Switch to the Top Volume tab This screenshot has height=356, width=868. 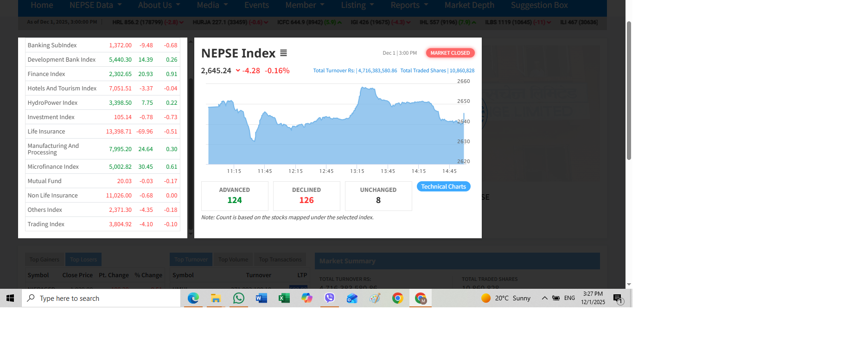pyautogui.click(x=233, y=260)
